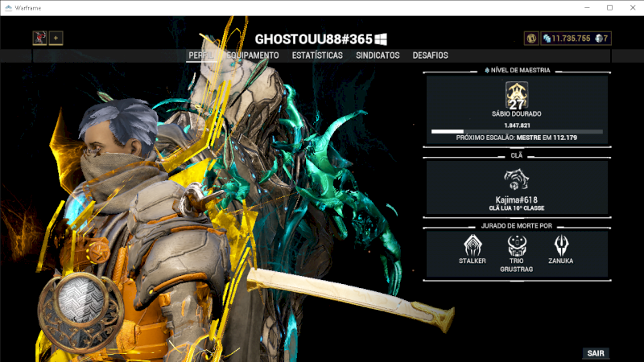Minimize the Warframe window

click(x=588, y=8)
